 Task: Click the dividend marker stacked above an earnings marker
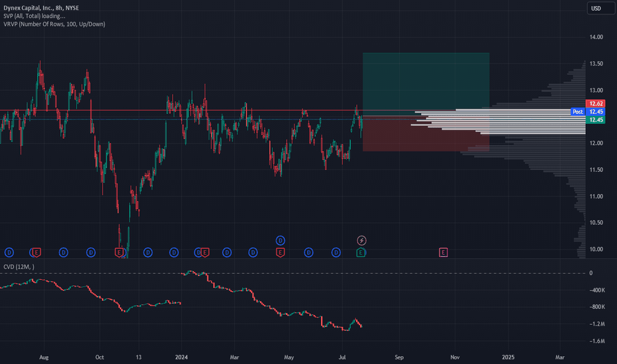click(x=280, y=240)
